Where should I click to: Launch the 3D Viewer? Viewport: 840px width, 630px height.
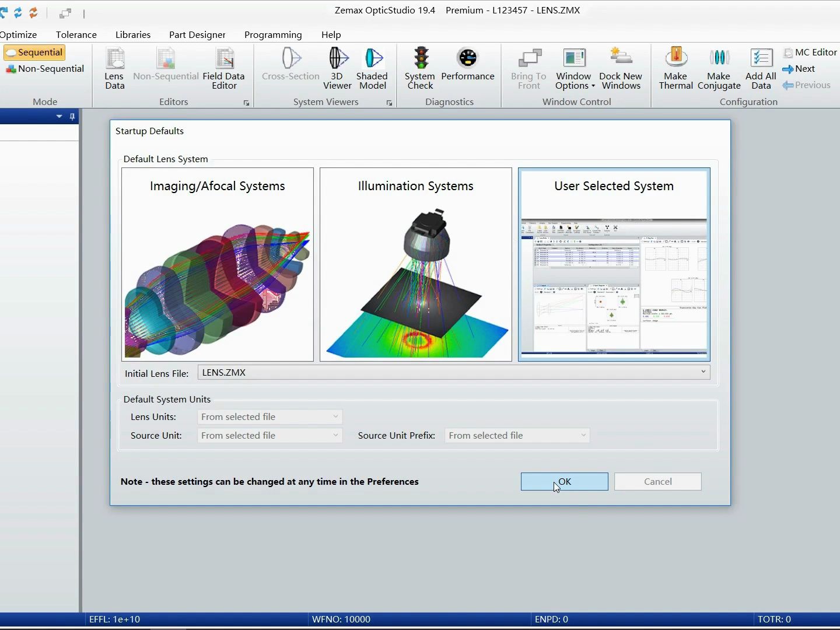(338, 69)
